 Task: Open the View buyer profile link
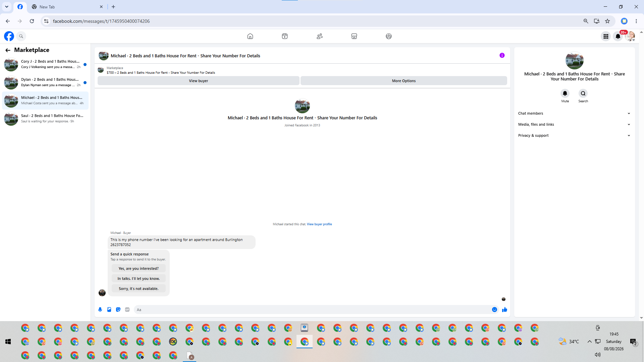point(319,224)
